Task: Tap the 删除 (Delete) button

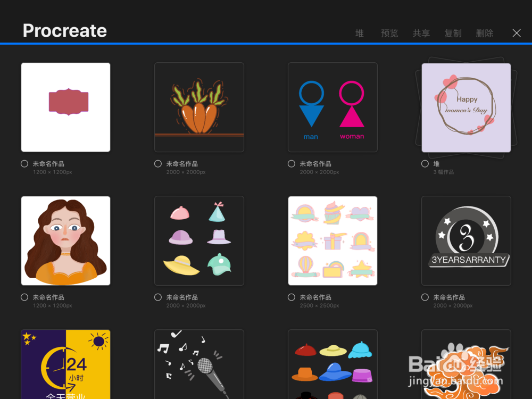Action: click(x=485, y=33)
